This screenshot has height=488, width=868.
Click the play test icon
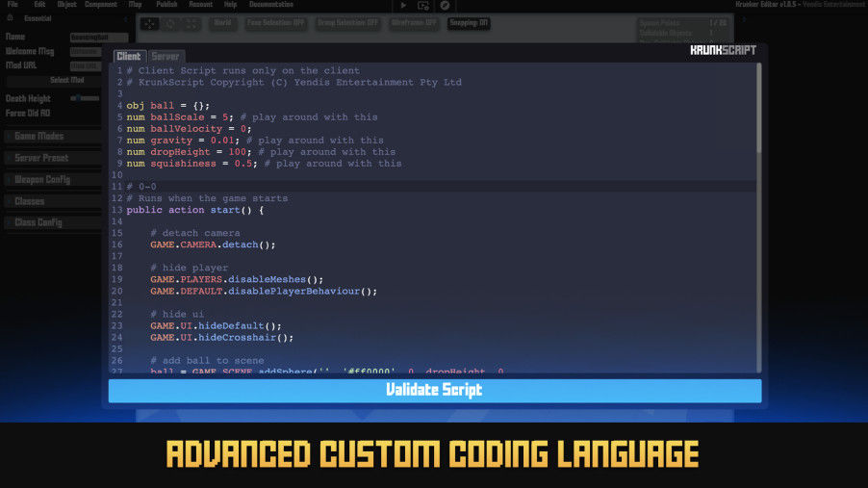coord(403,5)
